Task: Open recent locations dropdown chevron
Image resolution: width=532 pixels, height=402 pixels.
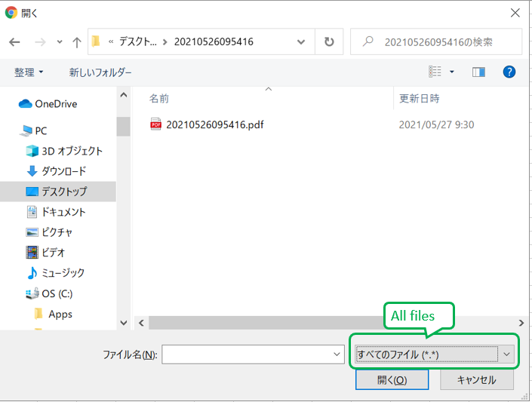Action: [x=60, y=42]
